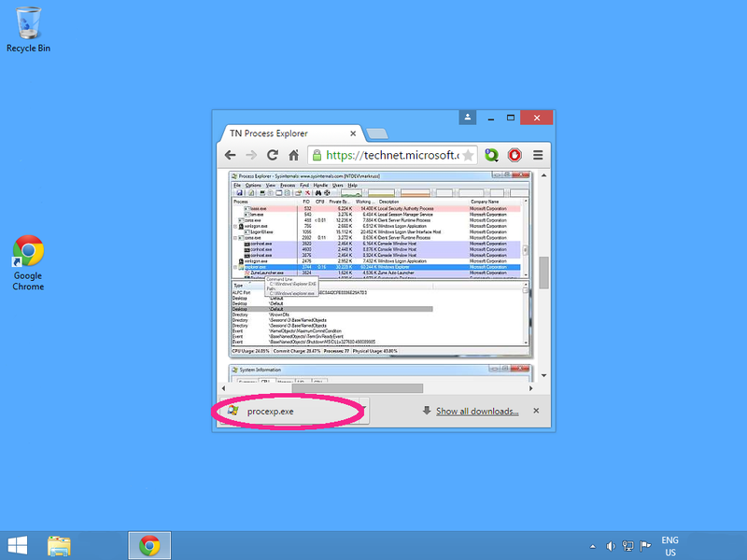
Task: Open the Windows Start button
Action: (x=18, y=545)
